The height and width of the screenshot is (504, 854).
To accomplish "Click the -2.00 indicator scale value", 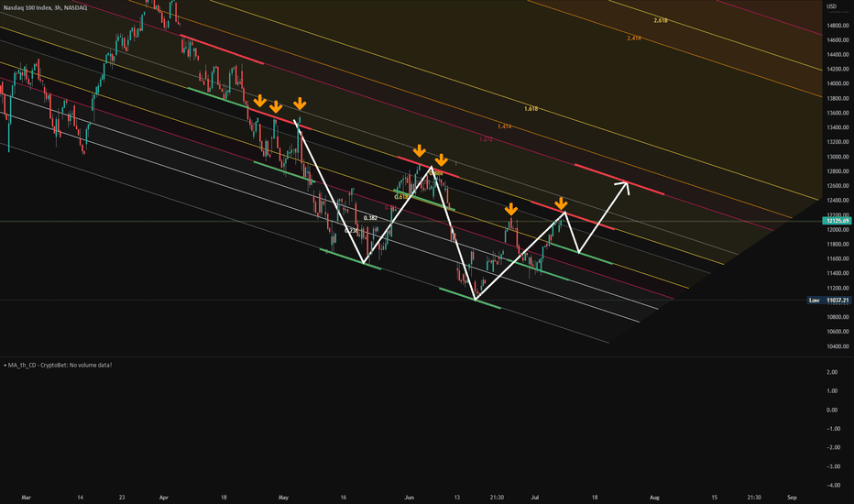I will click(832, 448).
